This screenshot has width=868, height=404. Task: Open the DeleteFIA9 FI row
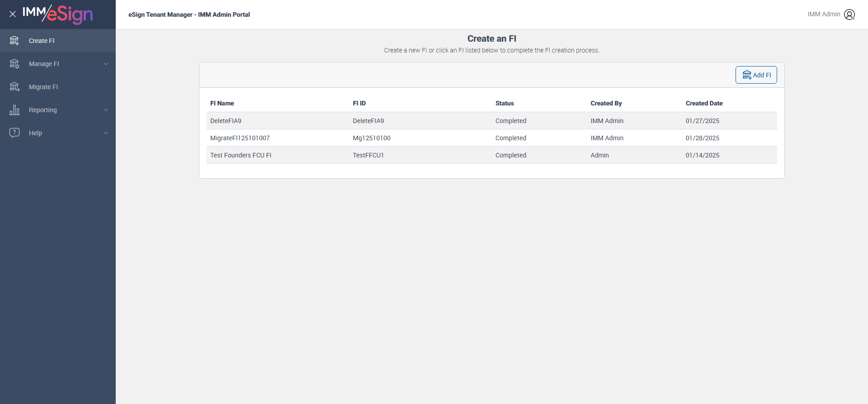[226, 121]
